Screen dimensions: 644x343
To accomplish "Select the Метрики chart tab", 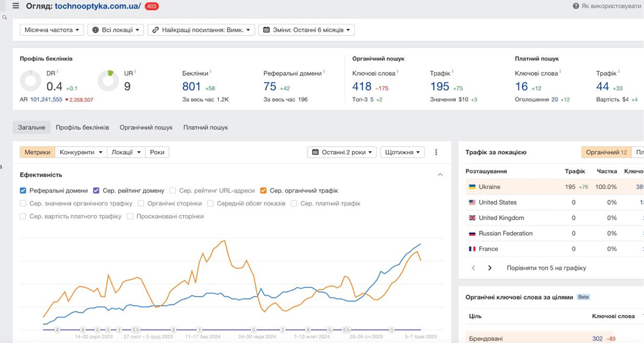I will (x=38, y=152).
